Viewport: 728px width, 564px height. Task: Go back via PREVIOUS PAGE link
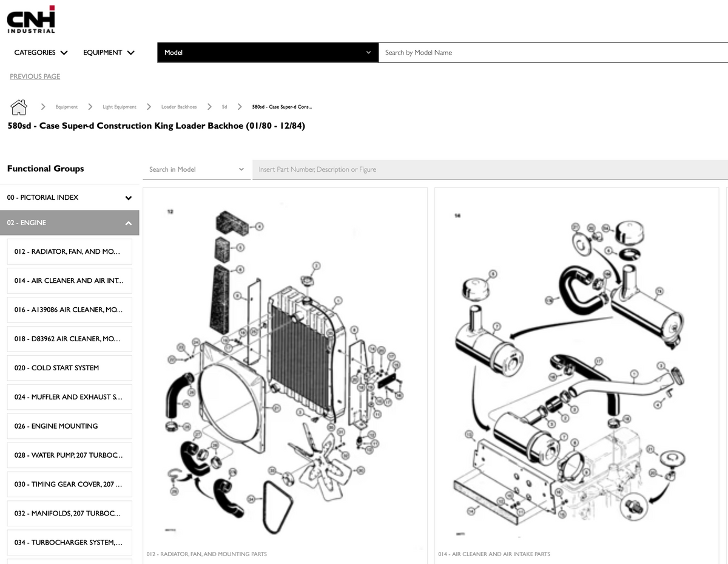click(x=35, y=76)
